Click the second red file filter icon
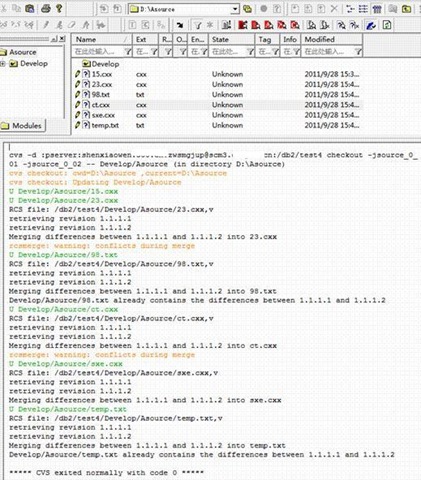Screen dimensions: 421x480 coord(256,25)
